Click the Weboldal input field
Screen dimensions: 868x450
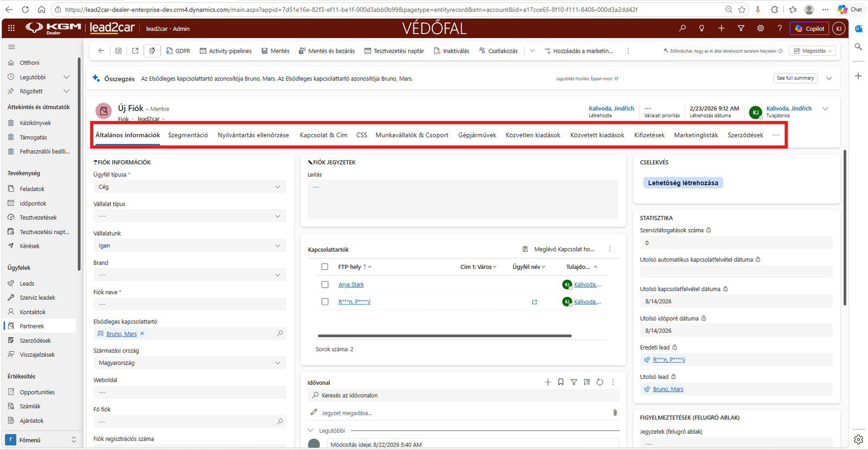click(x=190, y=392)
